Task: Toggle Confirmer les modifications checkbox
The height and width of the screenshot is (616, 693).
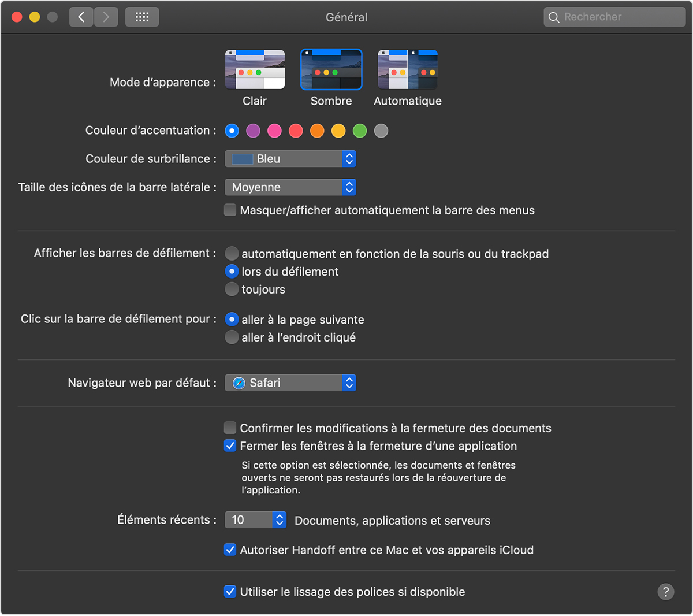Action: point(230,428)
